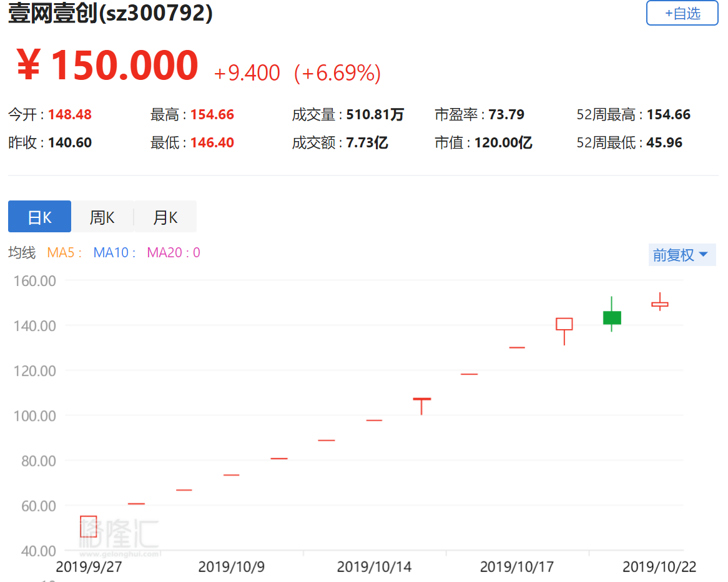Click the 2019/10/22 date axis label

(659, 566)
